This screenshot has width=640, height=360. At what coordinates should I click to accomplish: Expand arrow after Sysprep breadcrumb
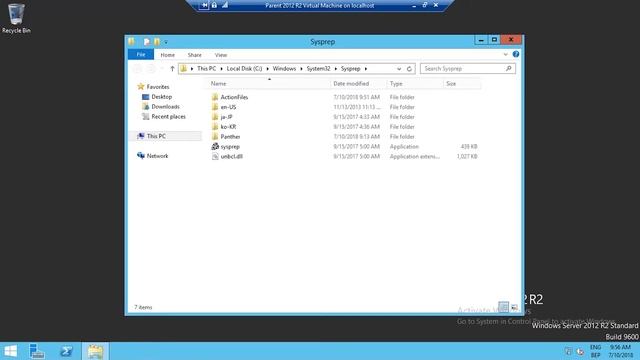[366, 69]
